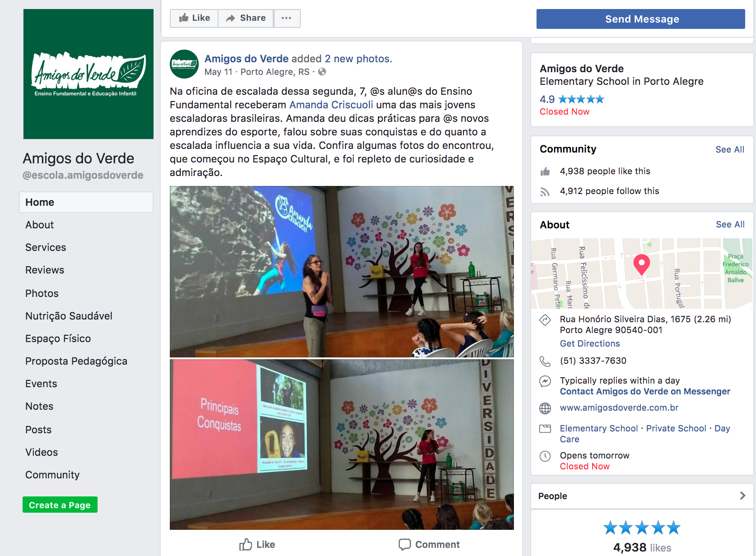
Task: Click the thumbs-up likes count icon
Action: click(x=545, y=171)
